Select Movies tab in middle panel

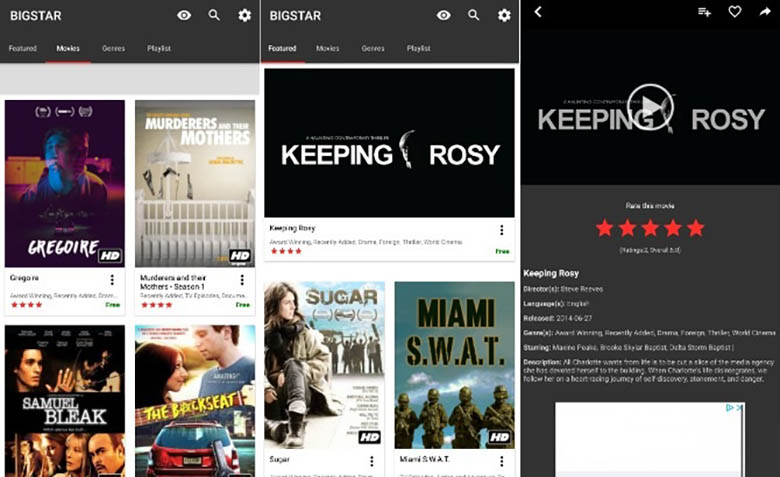click(327, 48)
